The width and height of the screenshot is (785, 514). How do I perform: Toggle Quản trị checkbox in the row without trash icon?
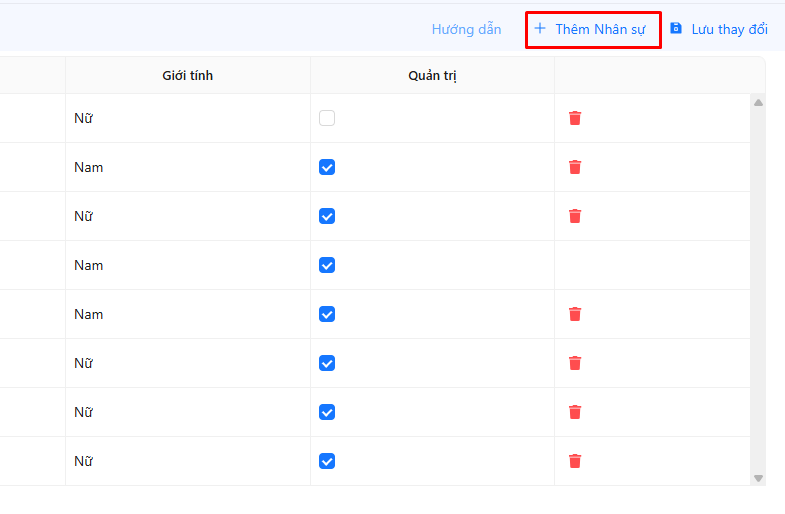[x=327, y=265]
